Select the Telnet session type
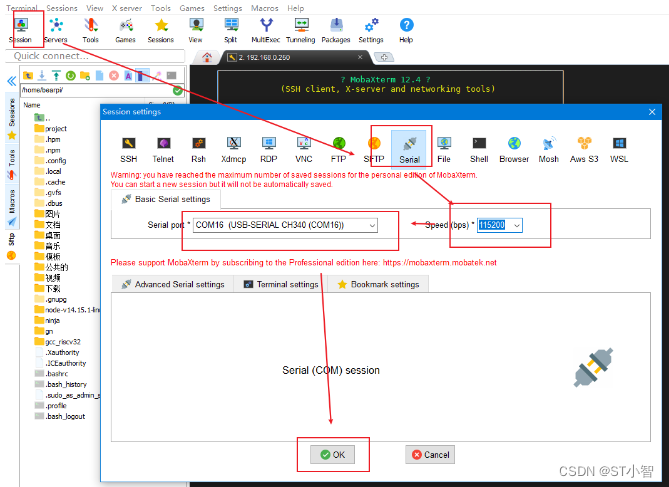Viewport: 669px width, 487px height. point(163,150)
